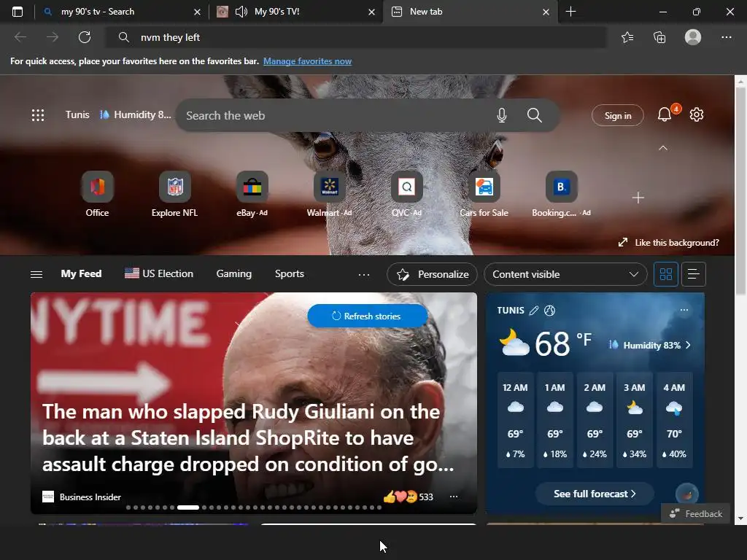The height and width of the screenshot is (560, 747).
Task: Click the 12 AM hourly forecast column
Action: click(515, 420)
